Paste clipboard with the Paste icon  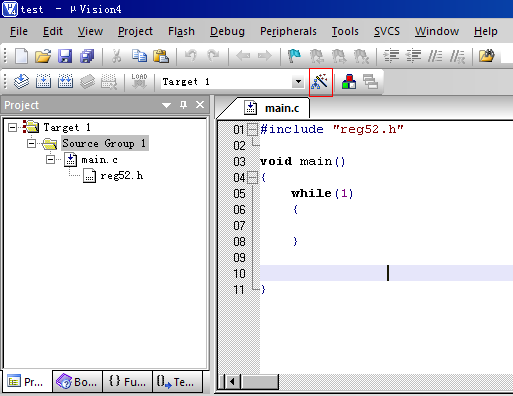click(x=161, y=56)
